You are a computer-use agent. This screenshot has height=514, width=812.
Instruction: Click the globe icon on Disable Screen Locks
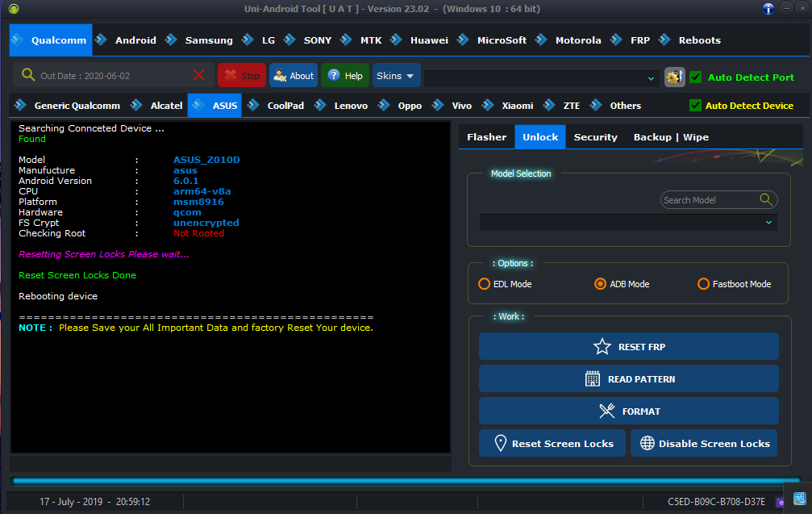click(x=648, y=443)
